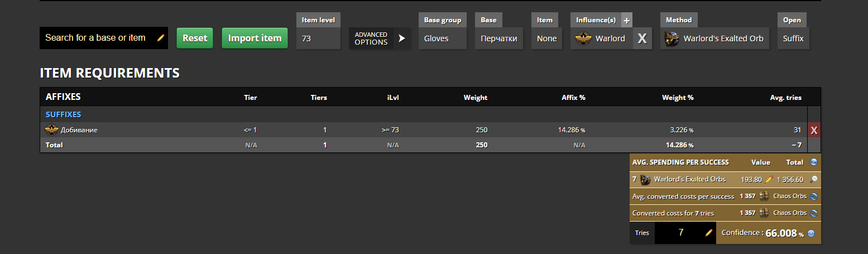Viewport: 868px width, 254px height.
Task: Edit the Tries count with the pencil icon
Action: [x=709, y=233]
